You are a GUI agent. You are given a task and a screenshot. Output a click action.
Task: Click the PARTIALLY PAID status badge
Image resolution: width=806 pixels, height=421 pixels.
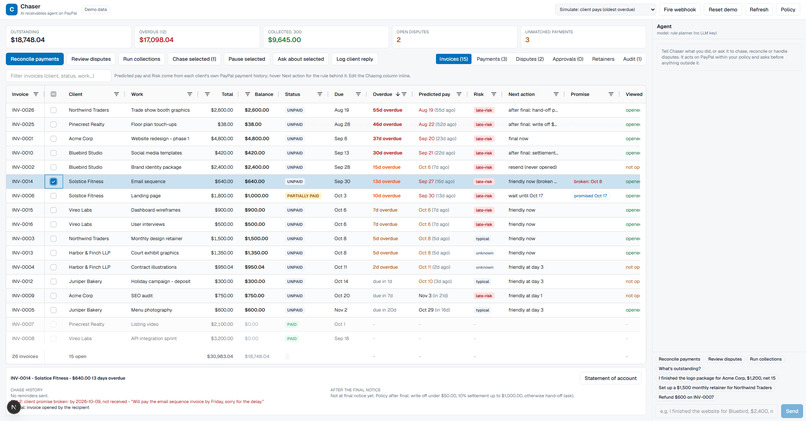tap(303, 196)
